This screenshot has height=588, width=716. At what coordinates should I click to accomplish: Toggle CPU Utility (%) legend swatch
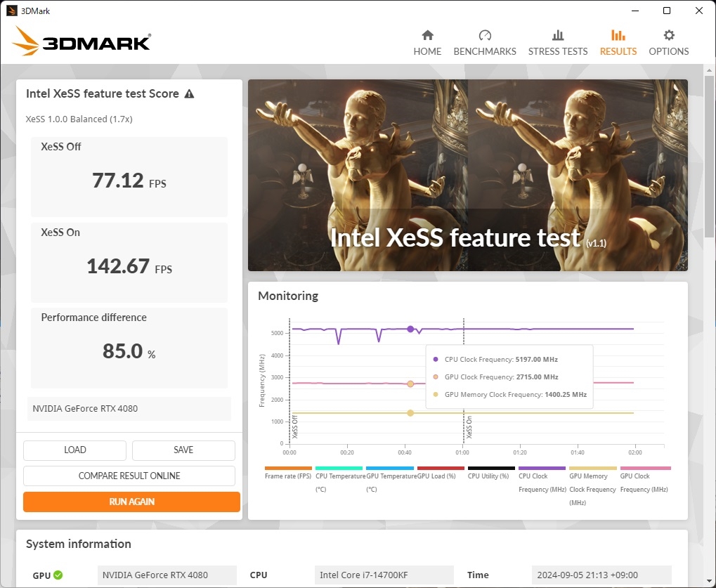pyautogui.click(x=491, y=469)
